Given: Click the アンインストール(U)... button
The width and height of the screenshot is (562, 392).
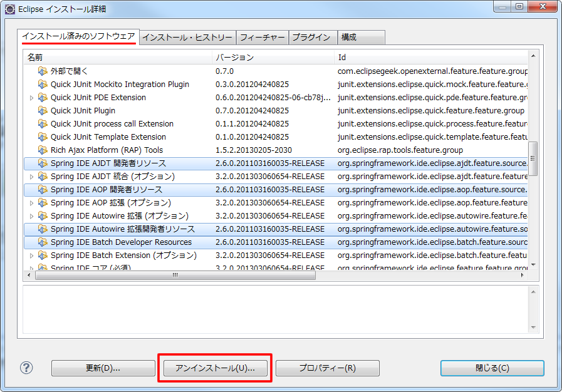Looking at the screenshot, I should (216, 368).
